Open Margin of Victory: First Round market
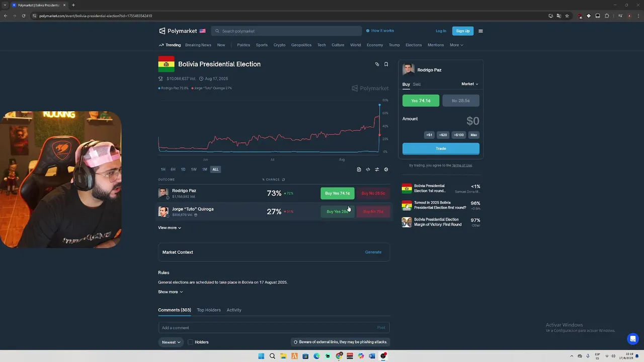 coord(441,222)
